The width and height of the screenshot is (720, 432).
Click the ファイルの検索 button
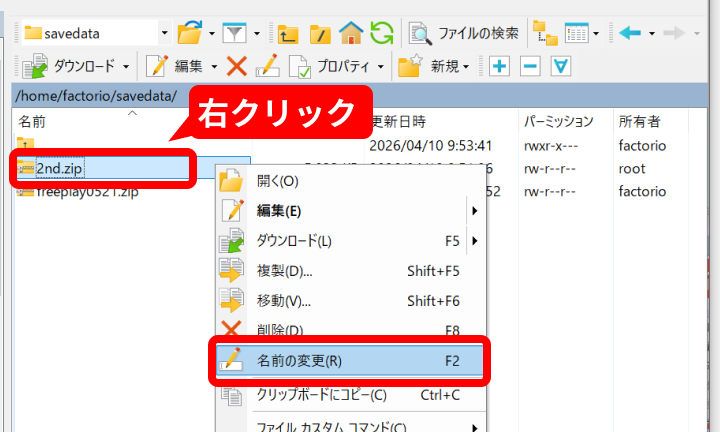(x=465, y=33)
